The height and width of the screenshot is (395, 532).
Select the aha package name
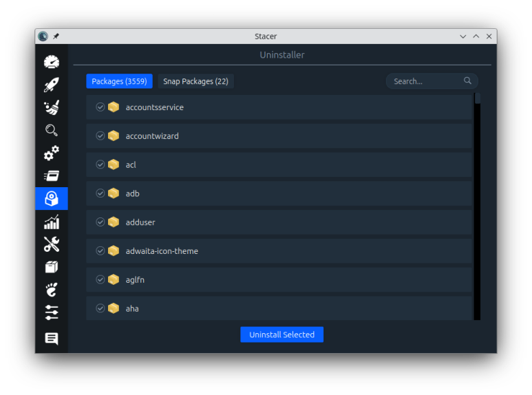click(132, 309)
